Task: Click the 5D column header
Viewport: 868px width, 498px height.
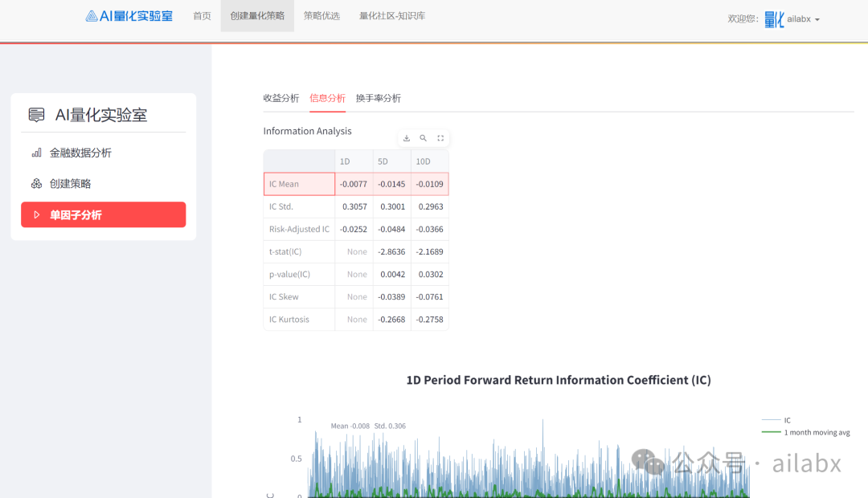Action: tap(392, 161)
